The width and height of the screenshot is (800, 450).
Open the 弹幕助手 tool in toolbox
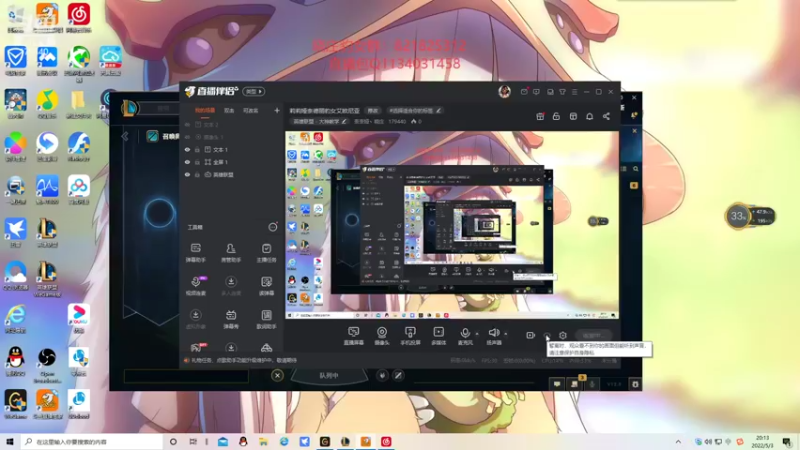point(195,253)
